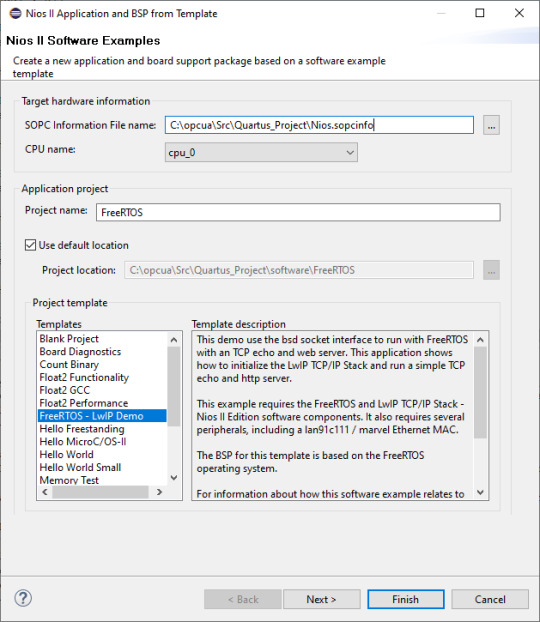Click the Templates horizontal scrollbar thumb

pos(100,492)
